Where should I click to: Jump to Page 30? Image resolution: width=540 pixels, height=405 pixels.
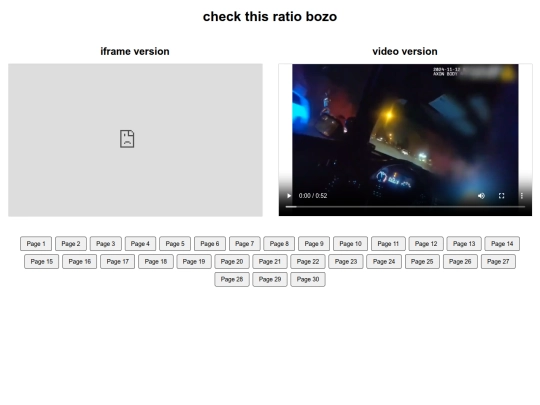coord(308,279)
